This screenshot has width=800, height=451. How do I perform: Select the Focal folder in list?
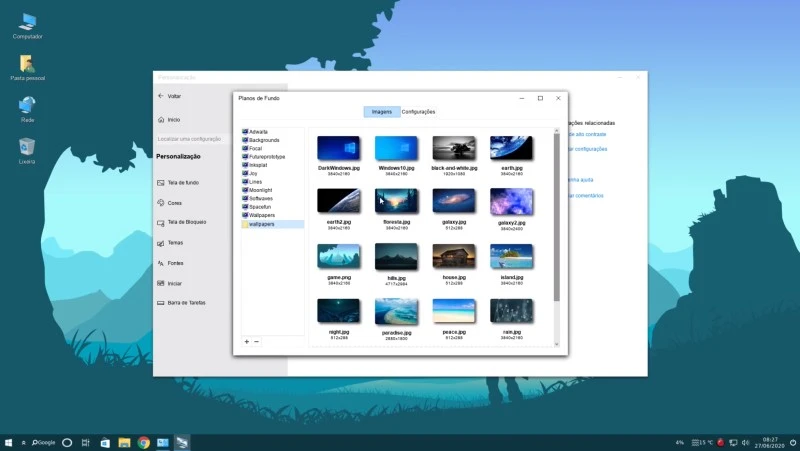point(252,148)
